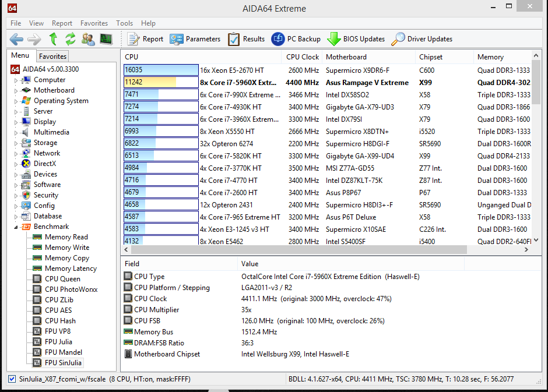This screenshot has width=548, height=392.
Task: Open the Manage users icon in toolbar
Action: coord(88,39)
